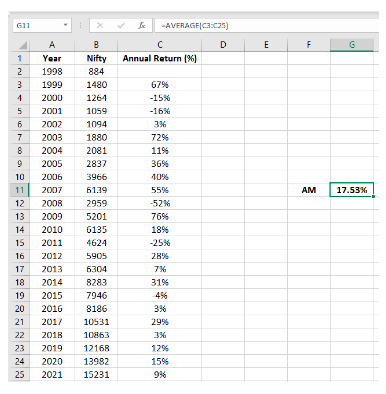
Task: Select column C header
Action: [x=160, y=45]
